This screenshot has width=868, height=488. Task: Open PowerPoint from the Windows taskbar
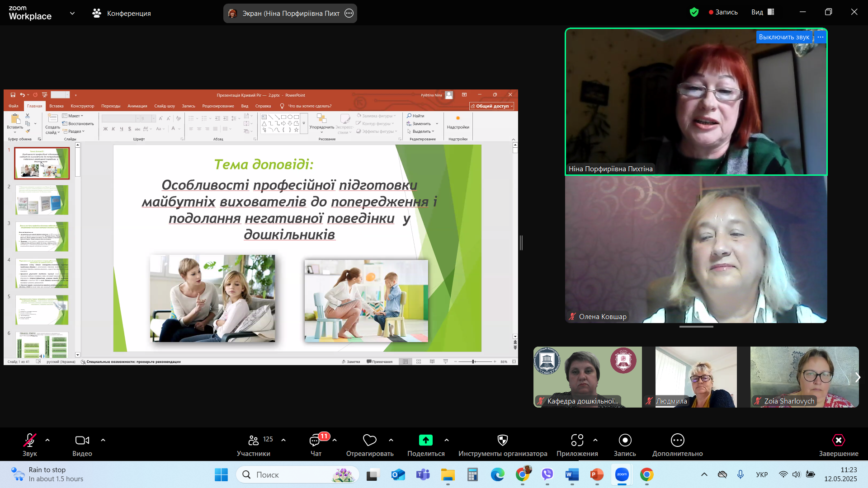click(x=597, y=475)
